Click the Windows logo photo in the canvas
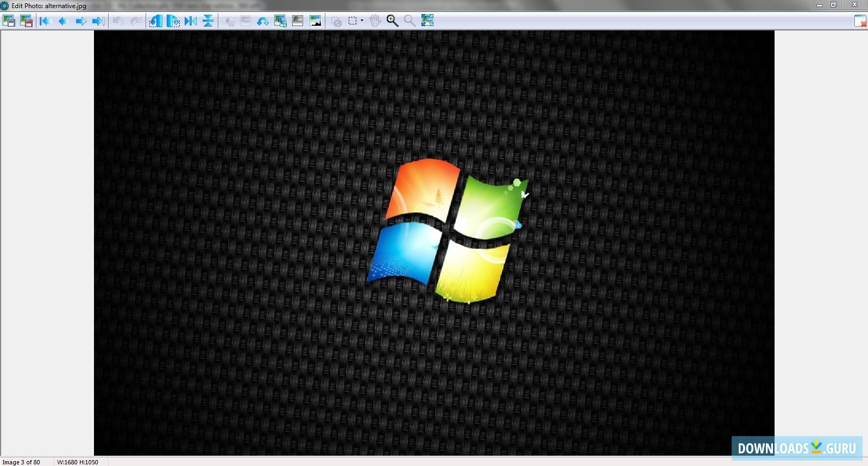This screenshot has height=466, width=868. tap(434, 243)
